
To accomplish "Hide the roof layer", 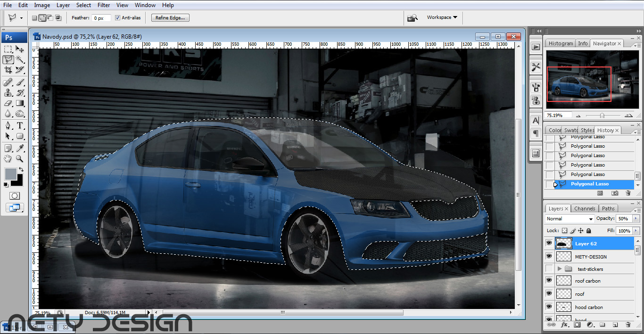I will (x=549, y=293).
